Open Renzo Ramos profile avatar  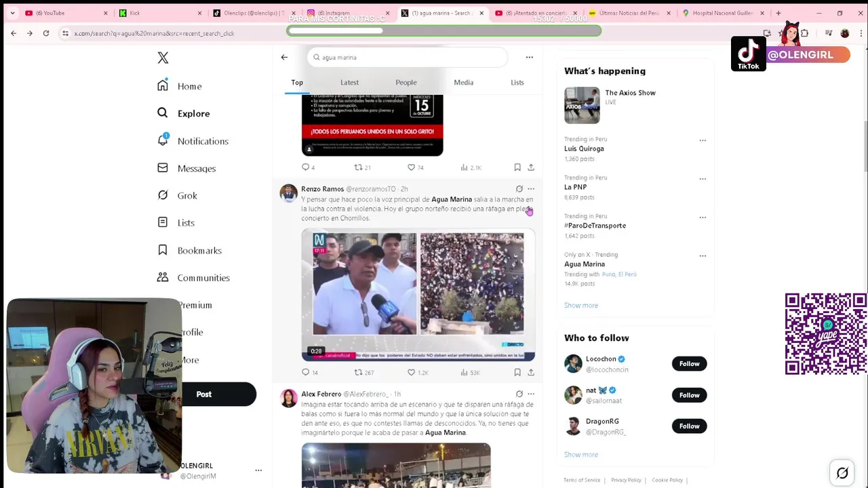289,193
